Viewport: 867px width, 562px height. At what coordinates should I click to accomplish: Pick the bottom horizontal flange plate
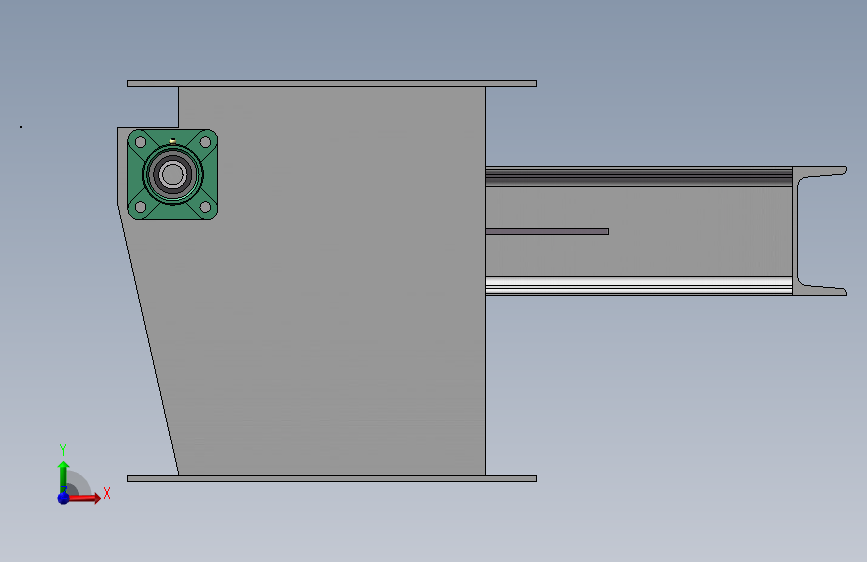pyautogui.click(x=332, y=478)
